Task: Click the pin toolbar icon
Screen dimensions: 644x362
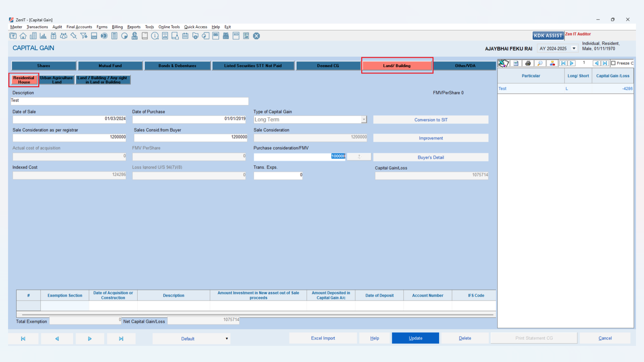Action: coord(74,36)
